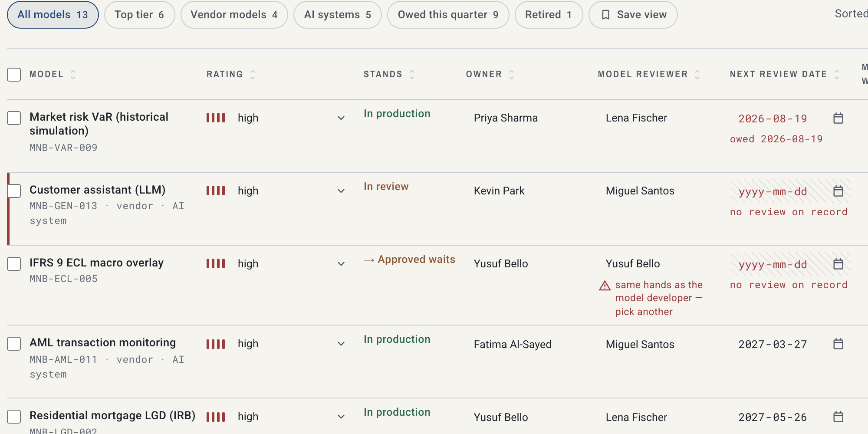Show models Owed this quarter
Viewport: 868px width, 434px height.
(448, 15)
